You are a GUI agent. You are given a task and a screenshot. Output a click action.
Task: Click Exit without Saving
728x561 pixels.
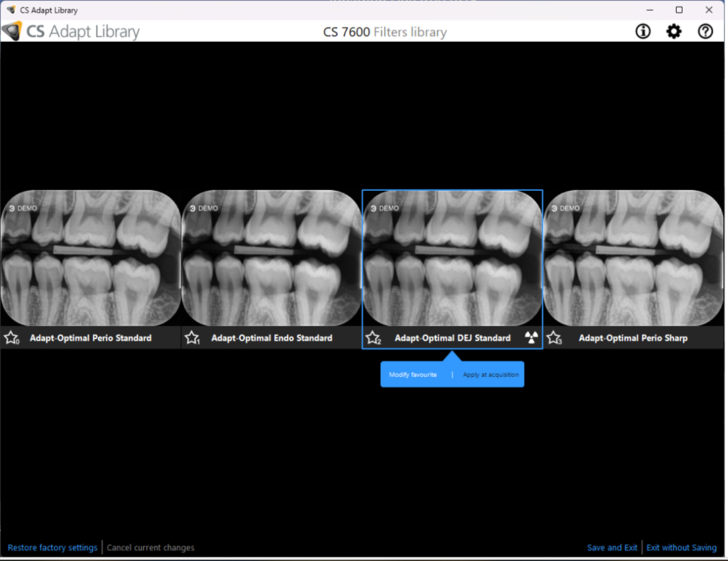click(681, 548)
